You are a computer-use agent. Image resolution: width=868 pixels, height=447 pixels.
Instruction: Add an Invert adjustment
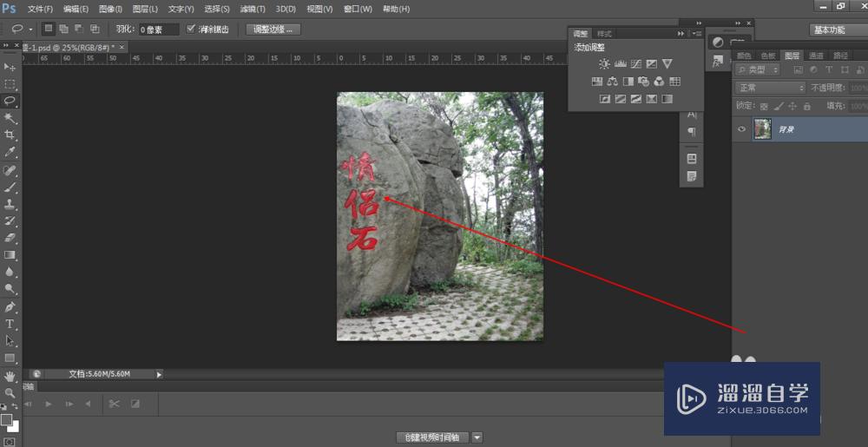tap(605, 99)
